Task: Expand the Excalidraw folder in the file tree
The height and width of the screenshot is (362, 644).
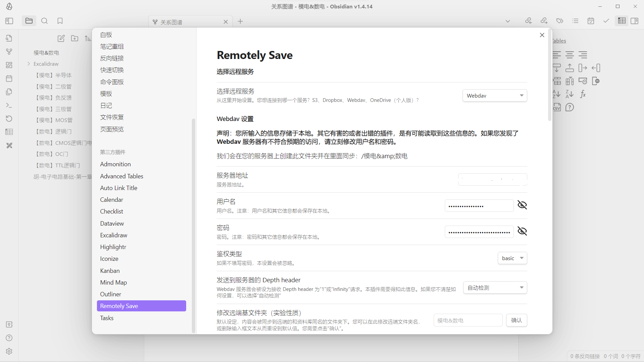Action: (x=29, y=64)
